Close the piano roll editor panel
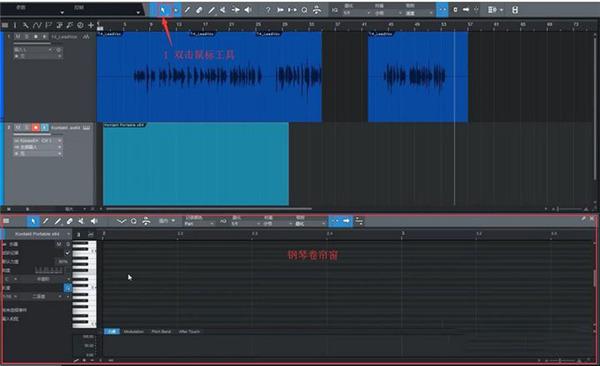This screenshot has width=600, height=366. (x=592, y=218)
